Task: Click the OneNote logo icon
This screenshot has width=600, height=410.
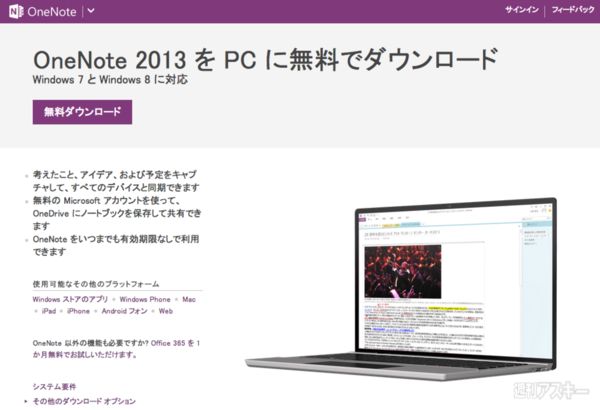Action: point(16,11)
